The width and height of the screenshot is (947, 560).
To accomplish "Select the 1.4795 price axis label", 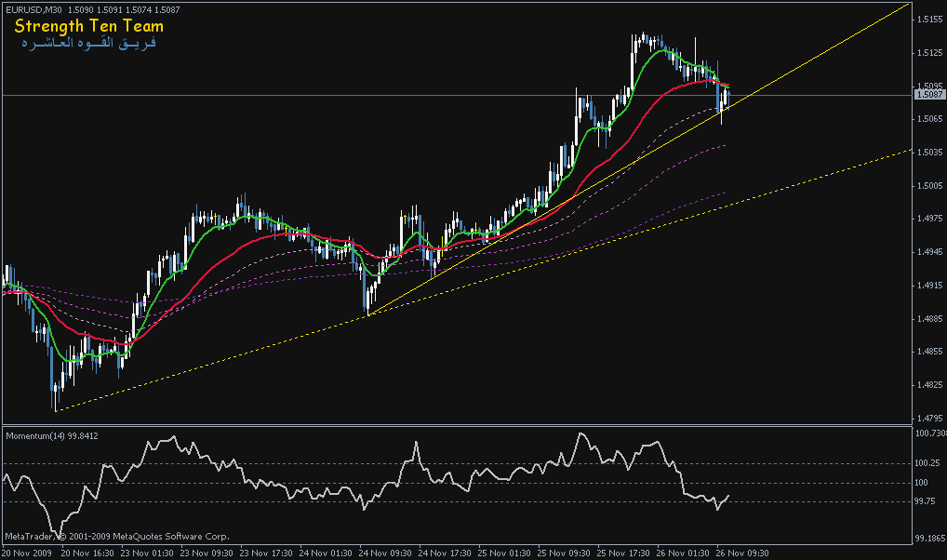I will click(x=929, y=418).
